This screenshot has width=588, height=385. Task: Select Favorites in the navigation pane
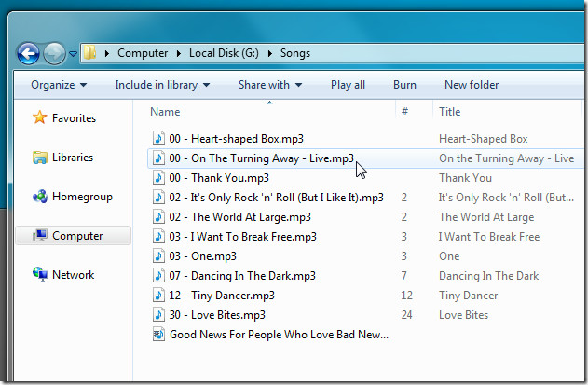(74, 118)
